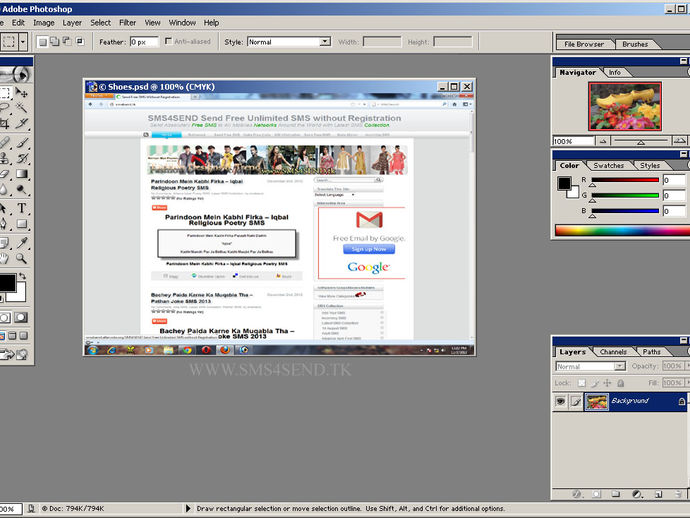690x518 pixels.
Task: Toggle Anti-aliased checkbox
Action: 168,41
